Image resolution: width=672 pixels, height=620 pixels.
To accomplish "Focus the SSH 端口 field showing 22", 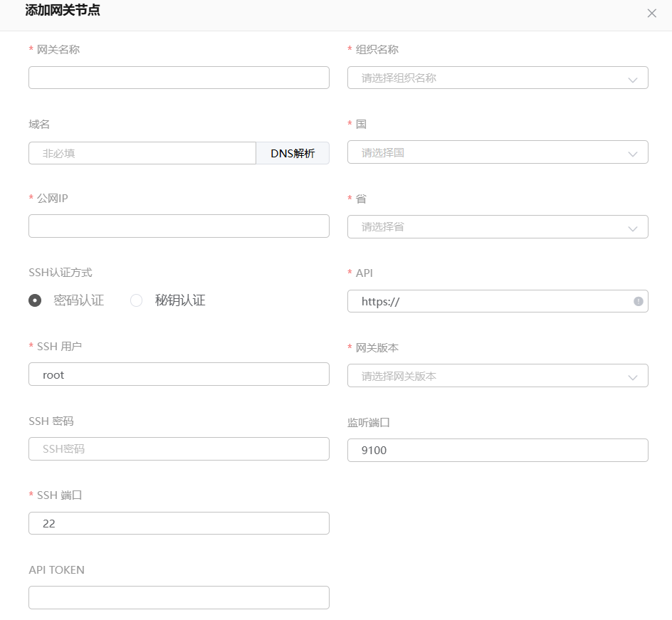I will [179, 523].
